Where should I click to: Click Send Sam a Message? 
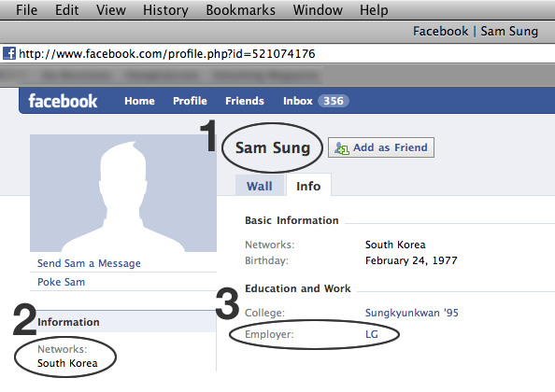pos(89,263)
